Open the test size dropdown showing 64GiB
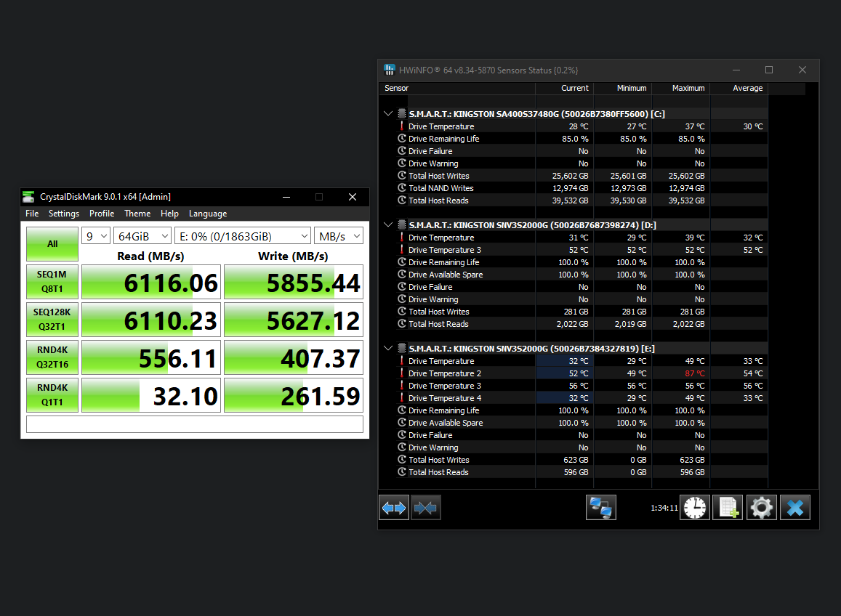This screenshot has height=616, width=841. [x=142, y=236]
